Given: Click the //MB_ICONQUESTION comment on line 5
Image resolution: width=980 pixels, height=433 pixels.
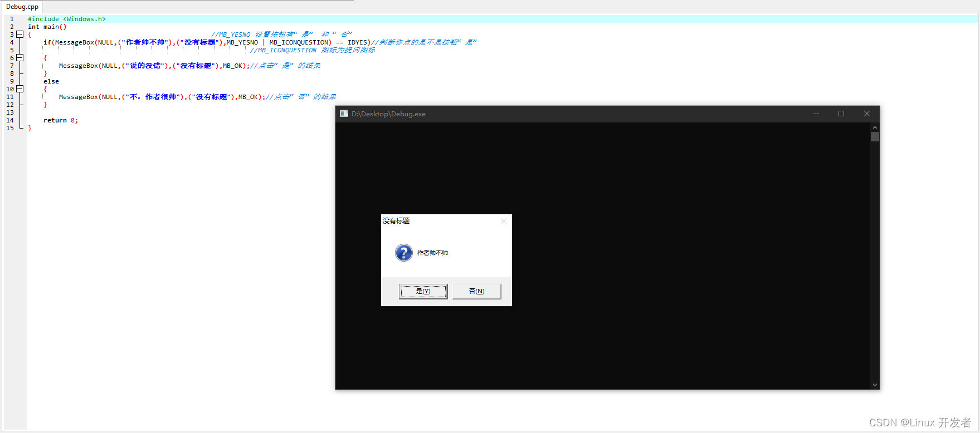Looking at the screenshot, I should (313, 50).
